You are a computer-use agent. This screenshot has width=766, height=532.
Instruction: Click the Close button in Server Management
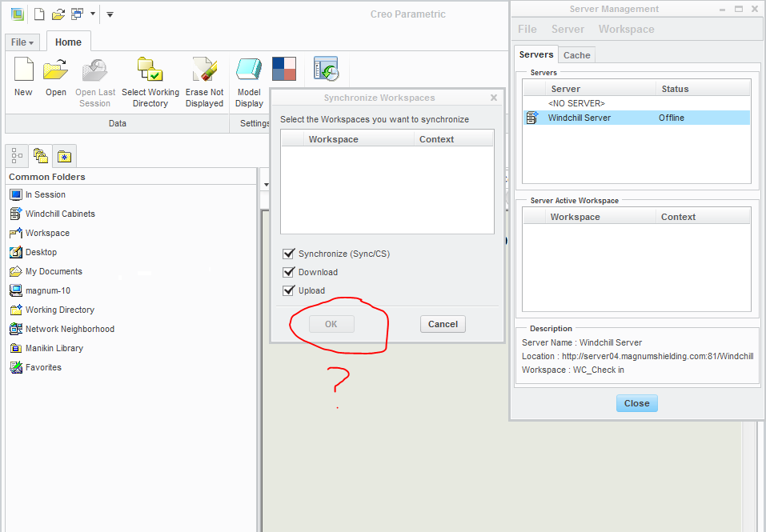click(636, 403)
